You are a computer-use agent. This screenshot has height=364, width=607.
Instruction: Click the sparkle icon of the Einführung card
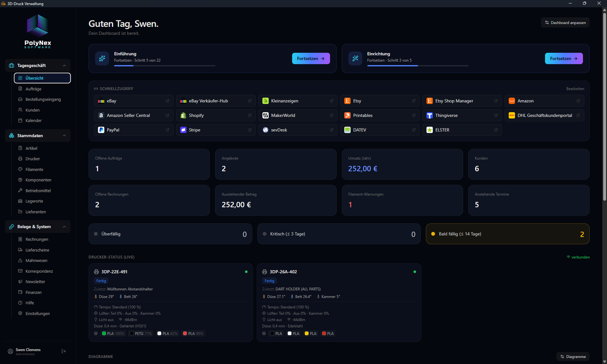click(x=102, y=58)
